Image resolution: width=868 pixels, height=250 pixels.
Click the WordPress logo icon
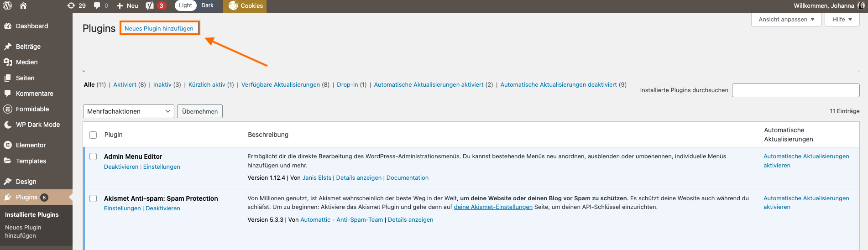(x=7, y=5)
